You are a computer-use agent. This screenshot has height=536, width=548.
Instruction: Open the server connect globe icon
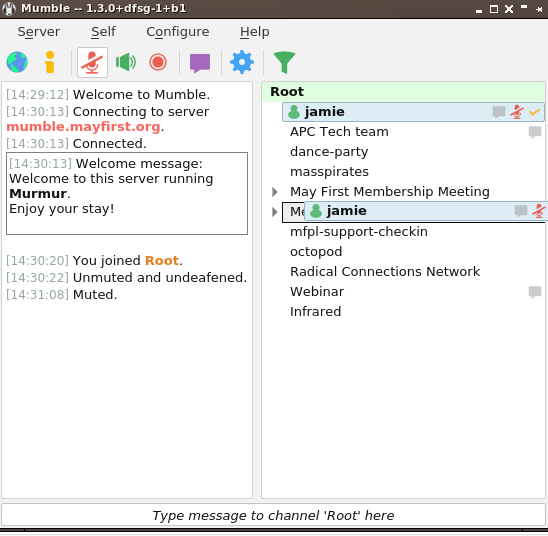pyautogui.click(x=17, y=62)
